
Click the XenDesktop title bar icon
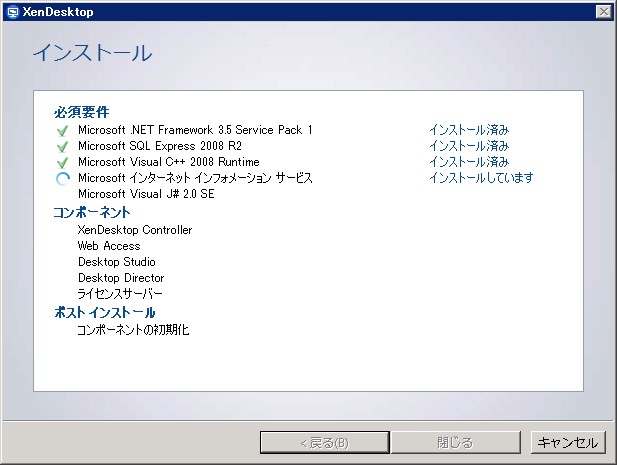pos(11,11)
